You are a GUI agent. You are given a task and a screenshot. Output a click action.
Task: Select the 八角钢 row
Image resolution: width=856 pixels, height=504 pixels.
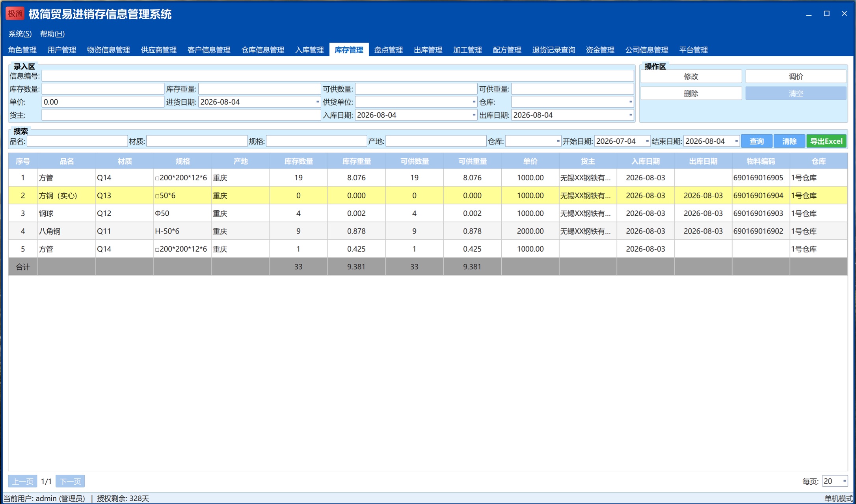[428, 231]
